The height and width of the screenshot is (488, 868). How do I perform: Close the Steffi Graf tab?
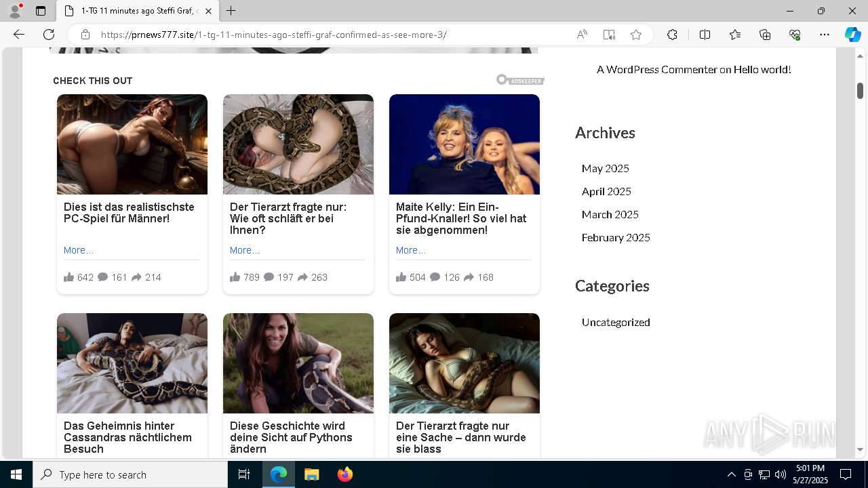click(x=209, y=11)
